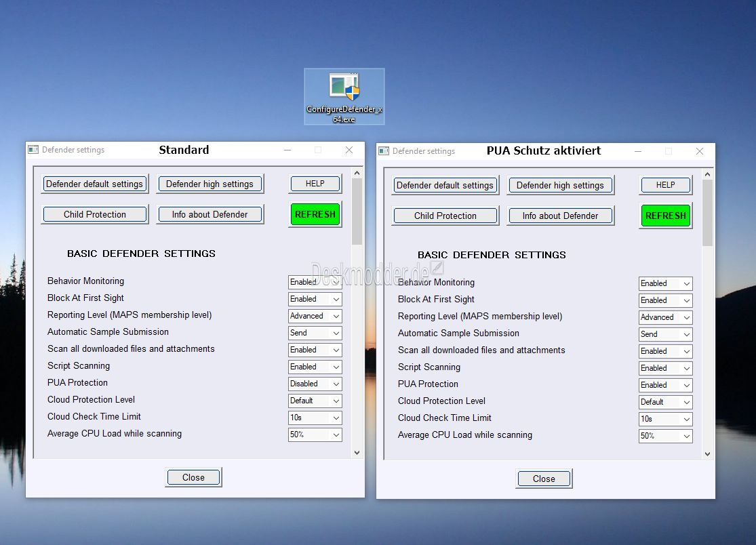Screen dimensions: 756x545
Task: Open Cloud Protection Level dropdown in PUA Schutz window
Action: click(x=665, y=402)
